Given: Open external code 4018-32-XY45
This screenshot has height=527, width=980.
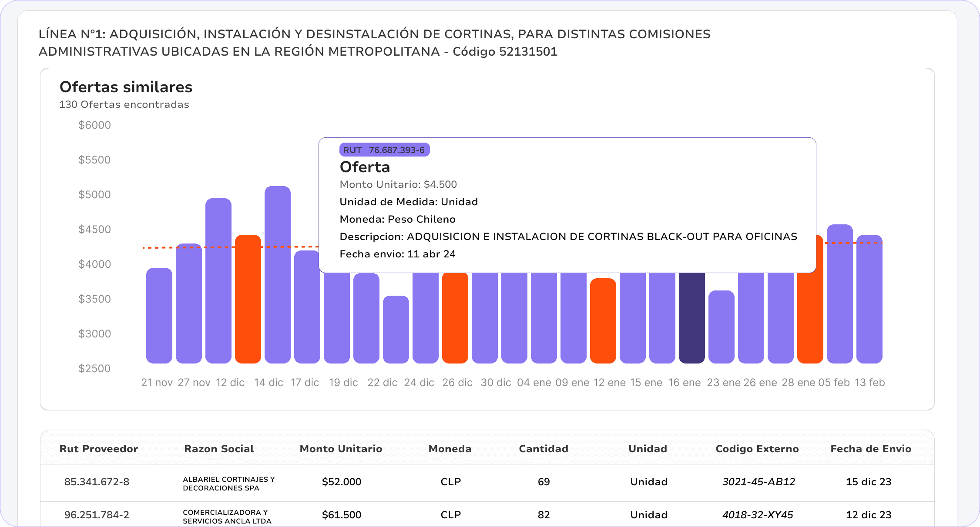Looking at the screenshot, I should pos(758,515).
